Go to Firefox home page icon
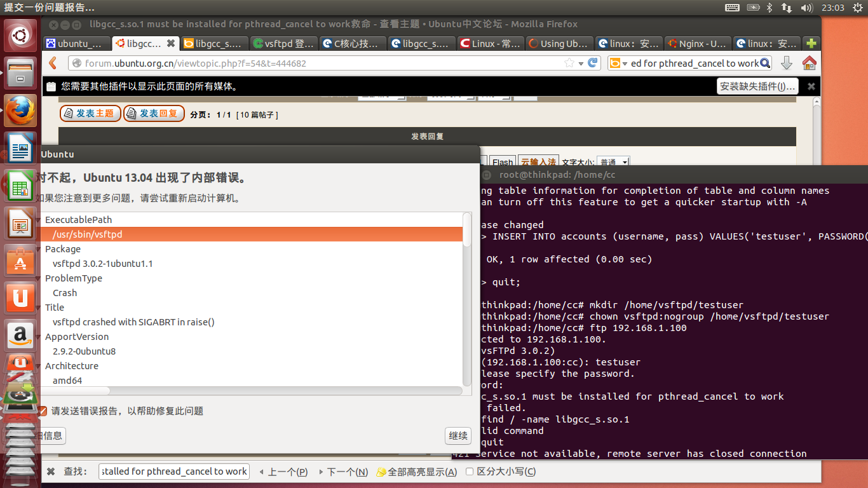Screen dimensions: 868x488 tap(809, 63)
